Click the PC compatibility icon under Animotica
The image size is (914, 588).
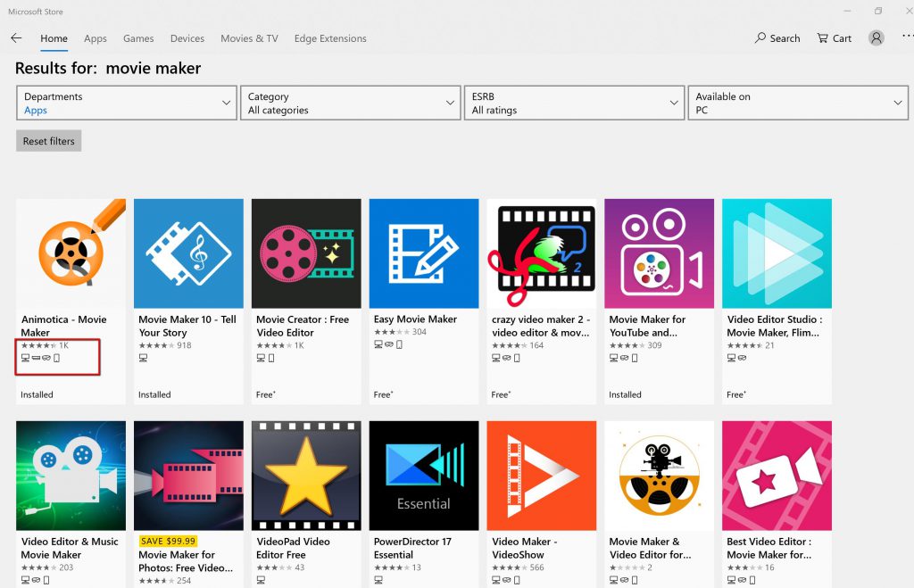point(24,357)
